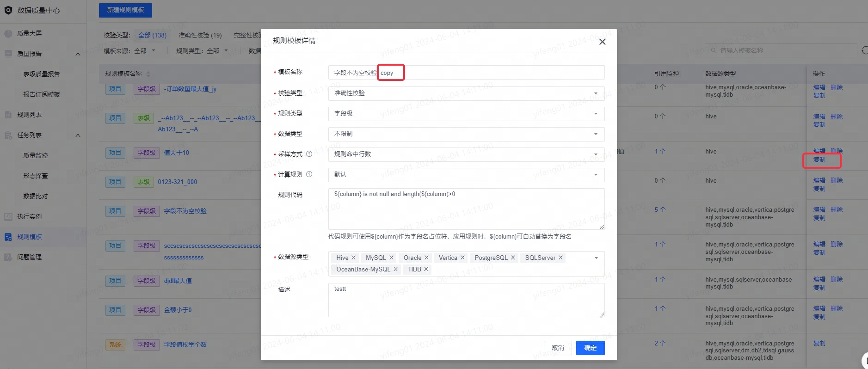Open 数据比对 in the sidebar

[36, 196]
